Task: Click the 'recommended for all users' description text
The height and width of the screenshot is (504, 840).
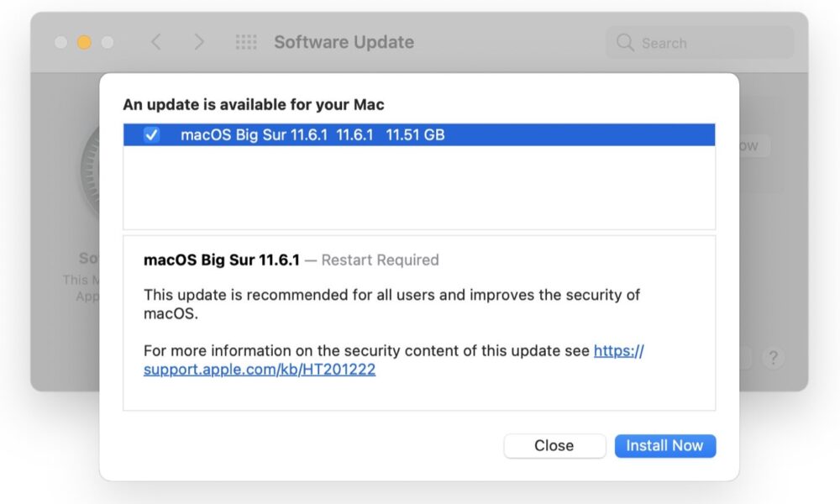Action: (391, 304)
